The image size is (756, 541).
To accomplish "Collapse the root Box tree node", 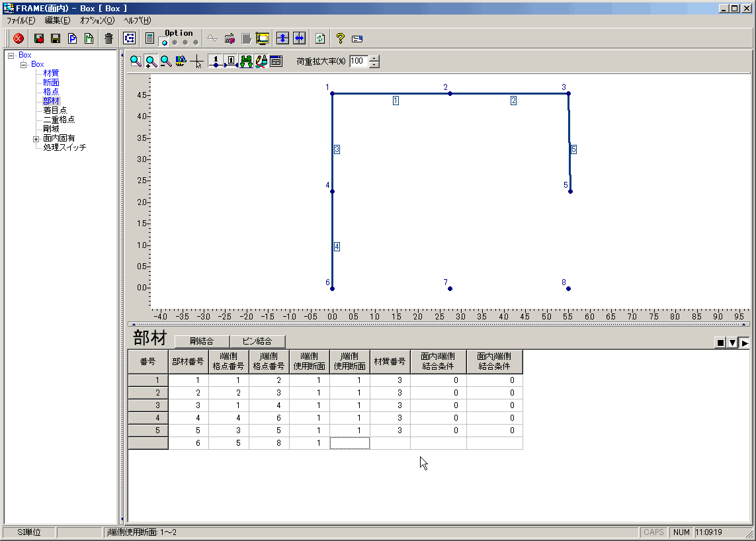I will pyautogui.click(x=11, y=56).
